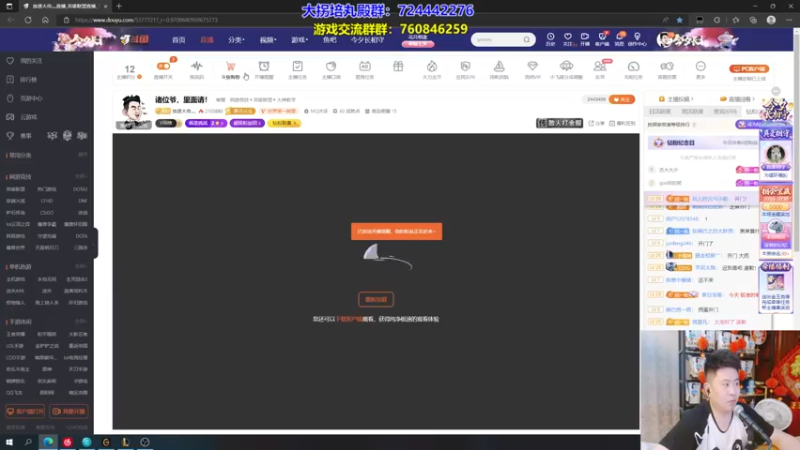Select the 今夕长相守 navigation tab
Screen dimensions: 800x450
pyautogui.click(x=367, y=40)
